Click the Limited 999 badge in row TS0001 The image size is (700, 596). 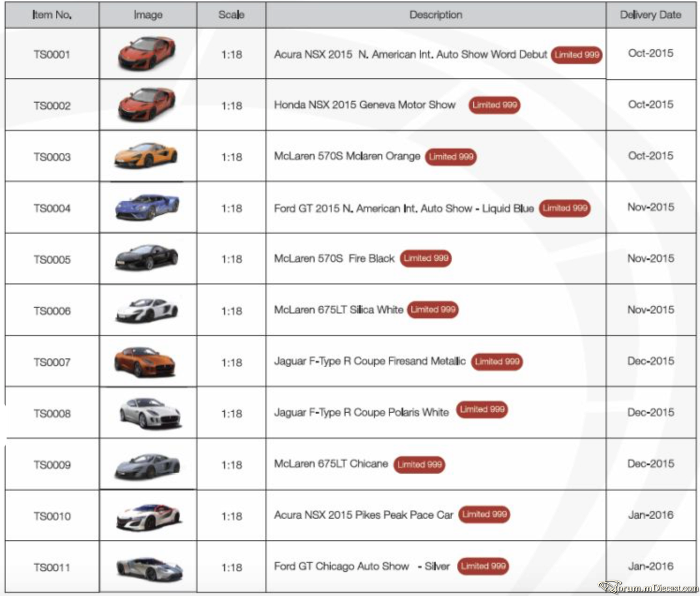[577, 55]
